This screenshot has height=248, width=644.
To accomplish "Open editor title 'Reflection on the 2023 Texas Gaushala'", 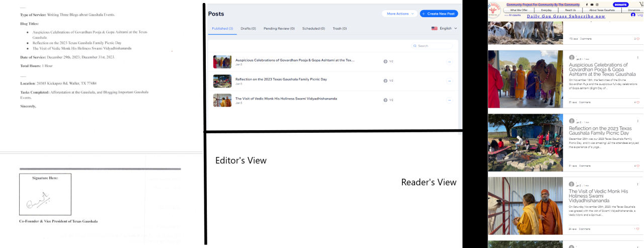I will 281,79.
